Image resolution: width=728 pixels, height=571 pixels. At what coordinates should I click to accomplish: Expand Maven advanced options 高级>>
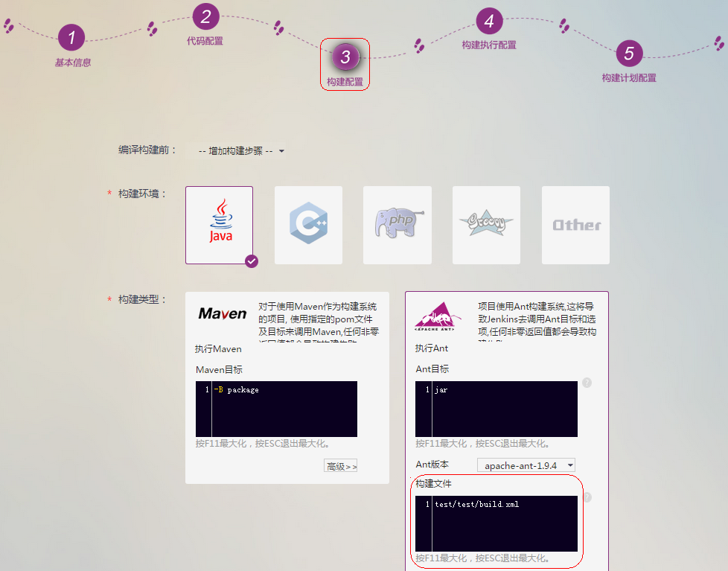341,466
